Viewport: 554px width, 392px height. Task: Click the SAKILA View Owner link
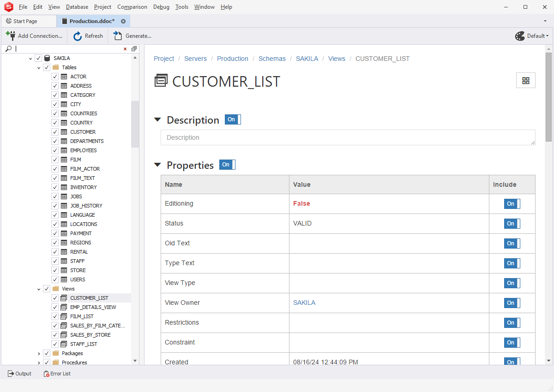(x=304, y=303)
